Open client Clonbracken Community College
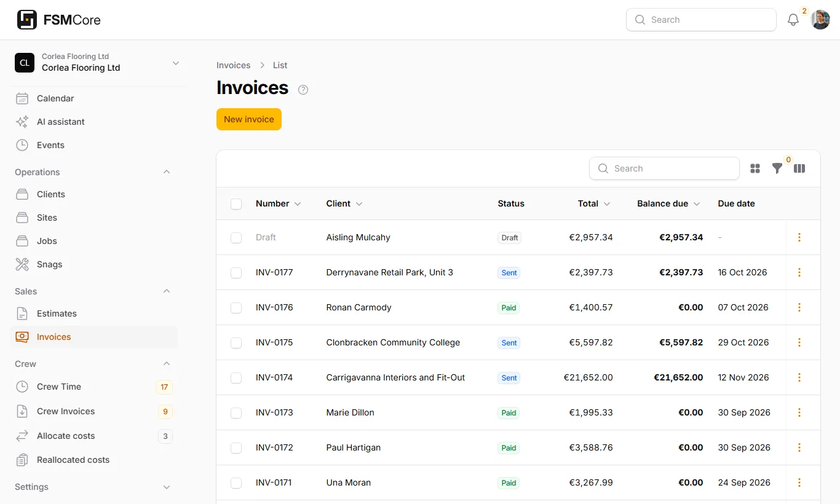The image size is (840, 504). tap(393, 342)
